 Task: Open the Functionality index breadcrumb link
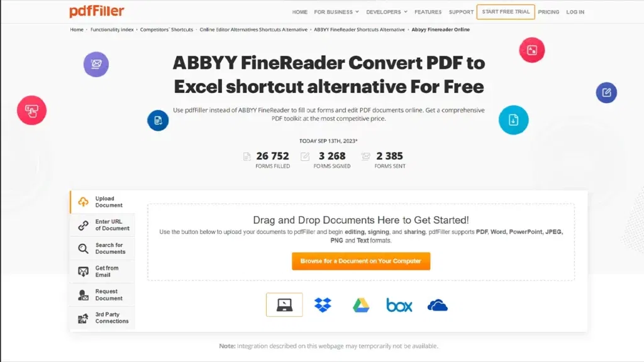[x=112, y=30]
